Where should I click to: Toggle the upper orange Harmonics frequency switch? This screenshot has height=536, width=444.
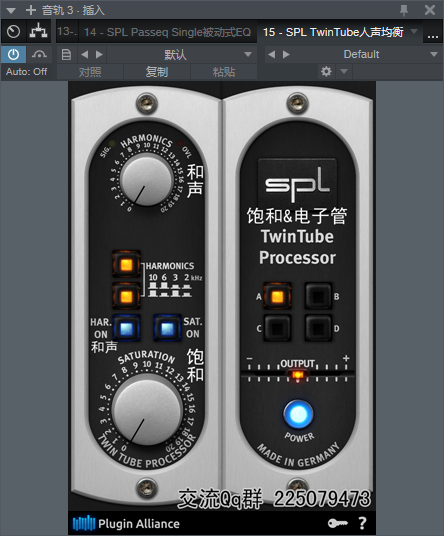point(126,264)
